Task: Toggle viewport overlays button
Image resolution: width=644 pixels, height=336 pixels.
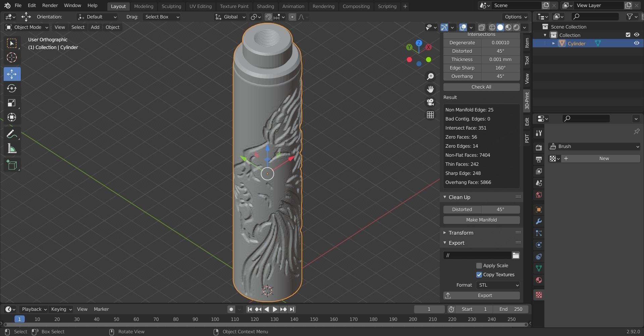Action: coord(463,27)
